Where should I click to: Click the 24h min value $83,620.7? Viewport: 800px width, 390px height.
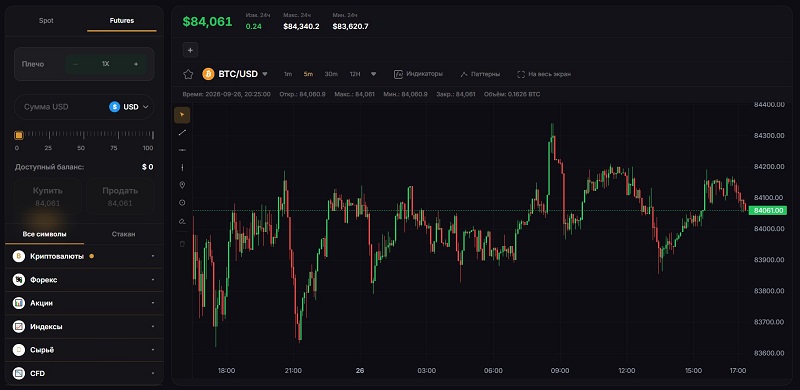point(351,26)
